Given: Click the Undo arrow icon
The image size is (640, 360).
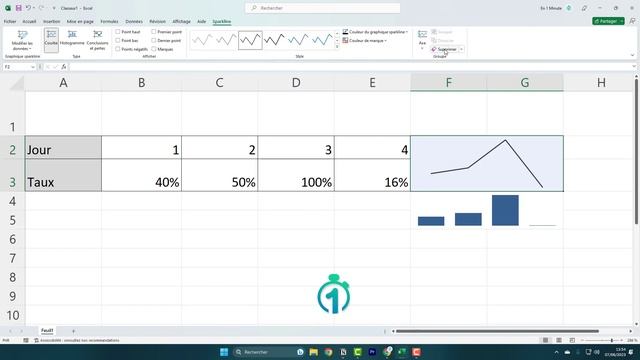Looking at the screenshot, I should [x=28, y=8].
